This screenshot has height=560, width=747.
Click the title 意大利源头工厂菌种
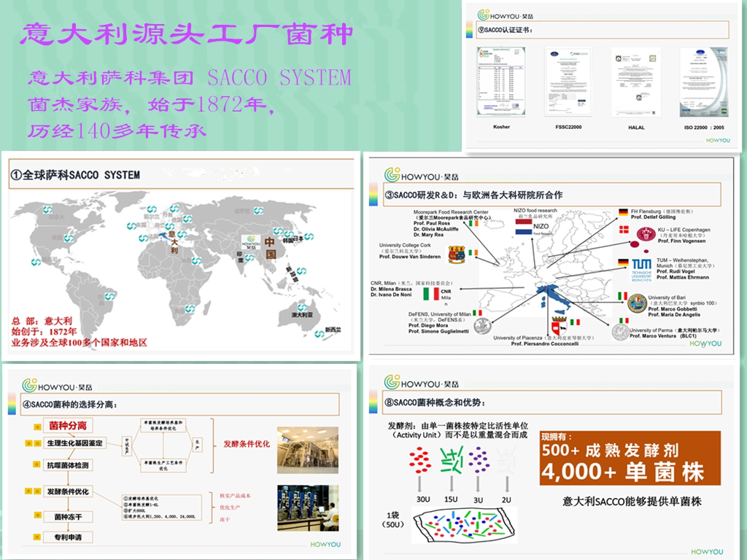187,34
